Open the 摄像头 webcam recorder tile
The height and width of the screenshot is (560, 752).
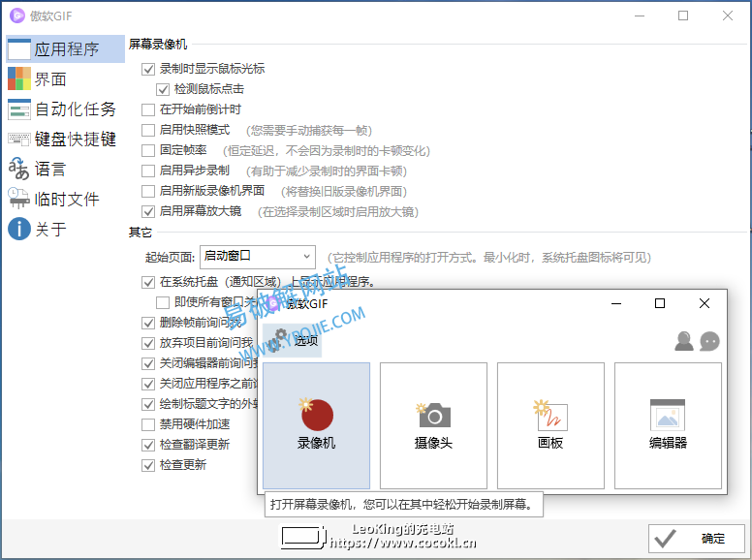coord(433,425)
